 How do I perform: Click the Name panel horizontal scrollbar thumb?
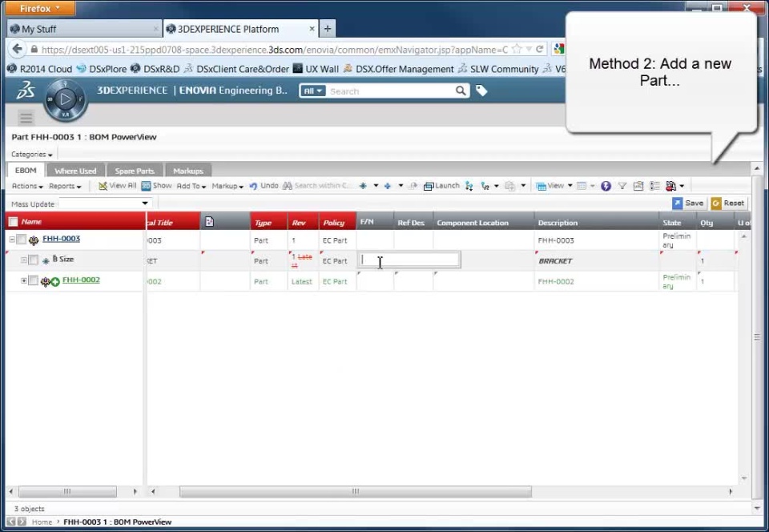point(67,491)
